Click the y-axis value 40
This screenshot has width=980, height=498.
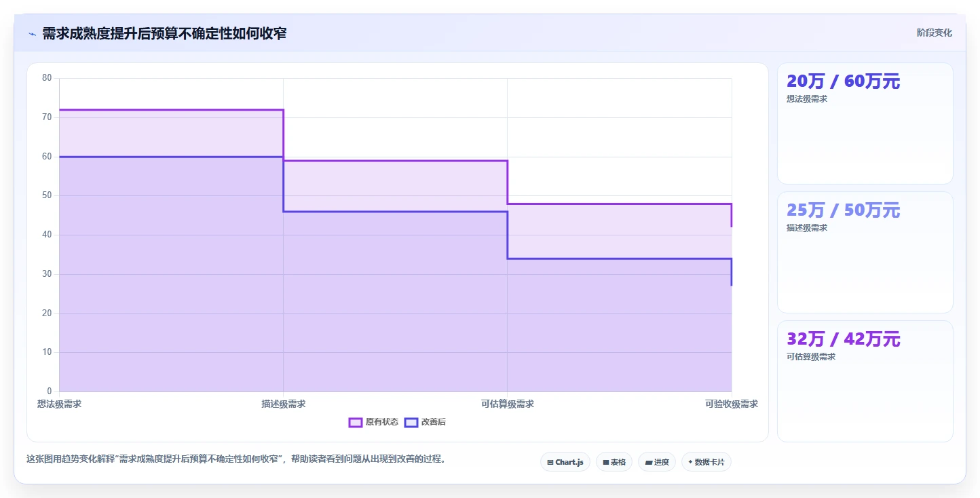pos(47,235)
